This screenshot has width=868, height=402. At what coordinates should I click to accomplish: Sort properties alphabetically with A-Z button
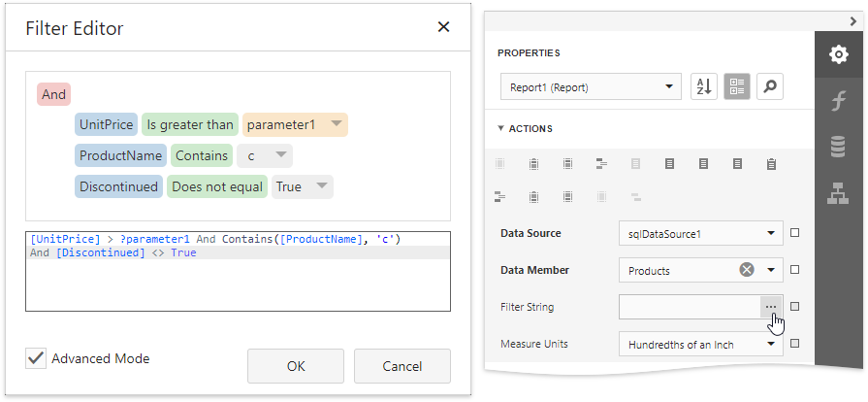point(703,87)
